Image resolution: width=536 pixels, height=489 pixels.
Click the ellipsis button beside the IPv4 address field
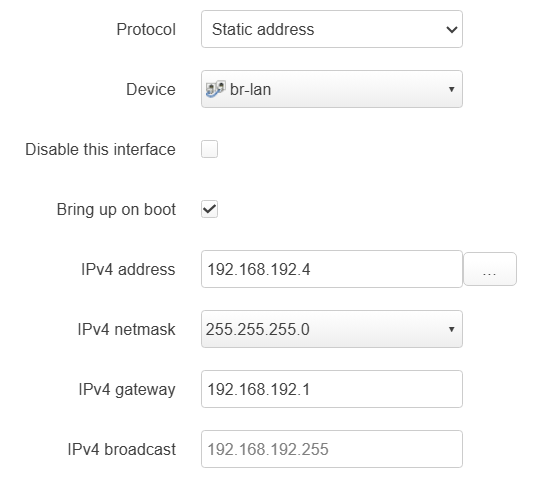pyautogui.click(x=490, y=269)
